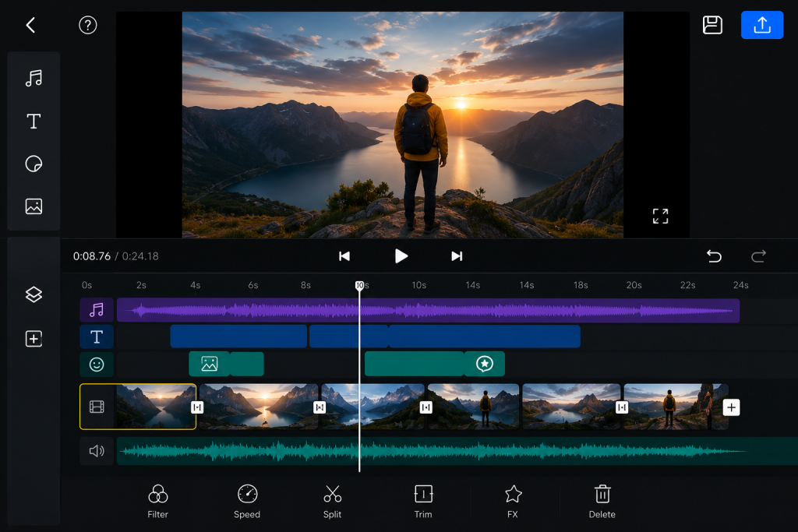This screenshot has width=798, height=532.
Task: Click the video preview image
Action: (403, 125)
